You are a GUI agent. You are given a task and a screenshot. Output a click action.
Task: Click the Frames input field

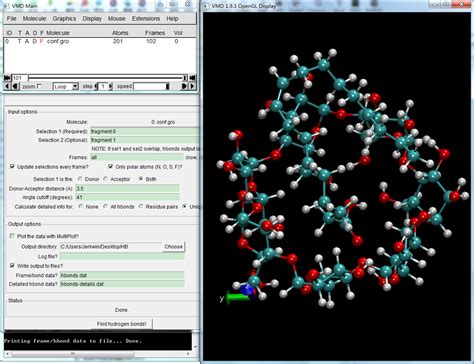coord(137,157)
